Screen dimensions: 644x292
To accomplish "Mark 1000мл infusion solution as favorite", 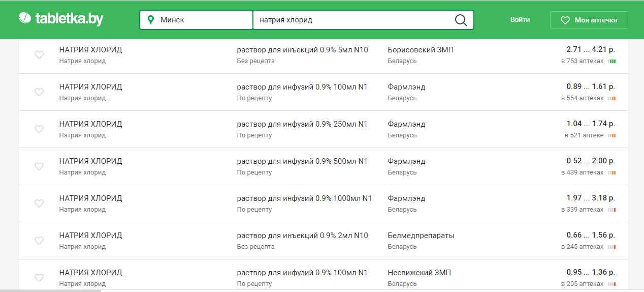I will coord(39,203).
